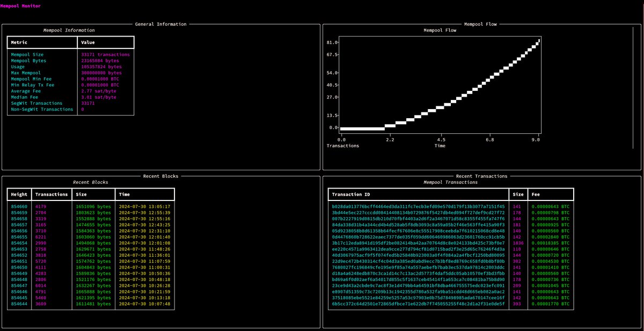Click the Transactions axis label under chart
This screenshot has width=644, height=331.
pos(343,146)
